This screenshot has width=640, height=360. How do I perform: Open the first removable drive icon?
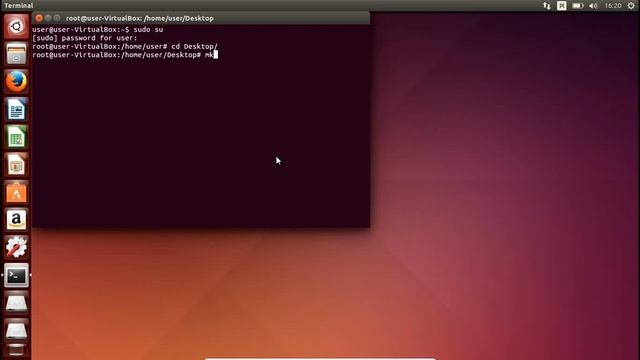16,303
